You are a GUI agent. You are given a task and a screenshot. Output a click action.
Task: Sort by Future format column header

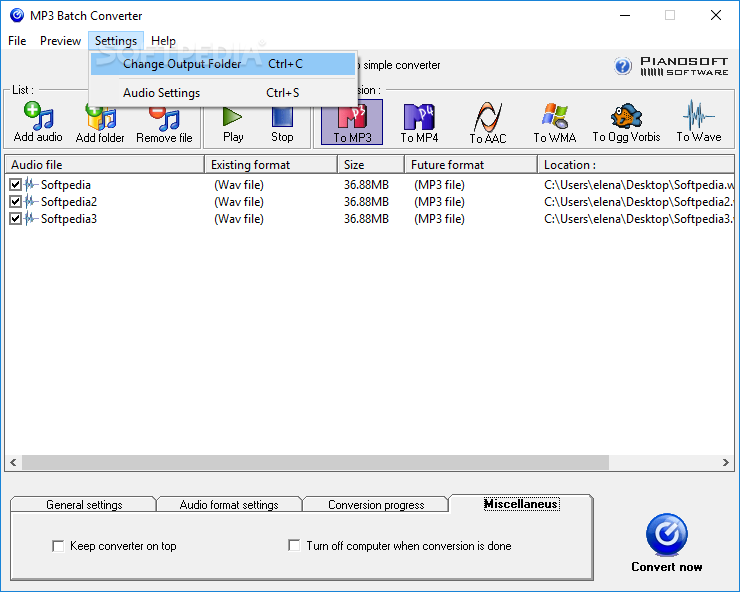471,165
